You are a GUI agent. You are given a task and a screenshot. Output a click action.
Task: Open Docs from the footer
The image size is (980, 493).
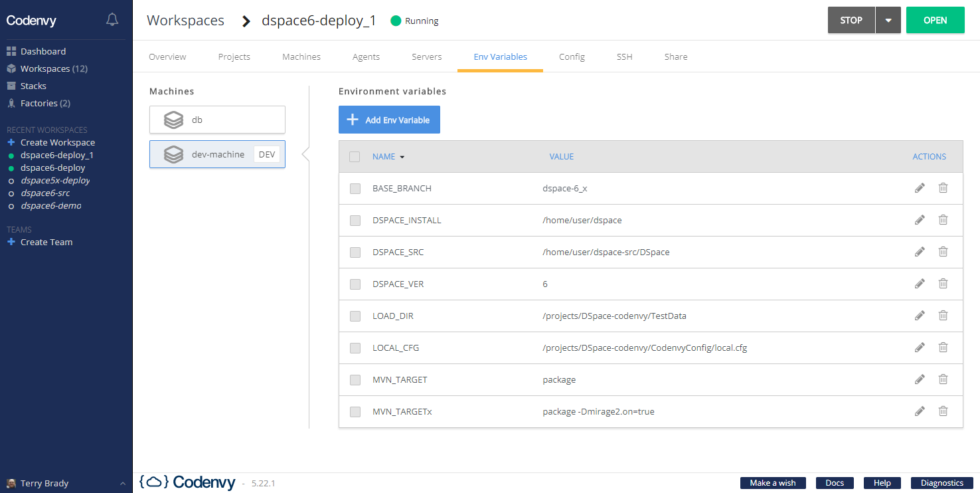[835, 483]
